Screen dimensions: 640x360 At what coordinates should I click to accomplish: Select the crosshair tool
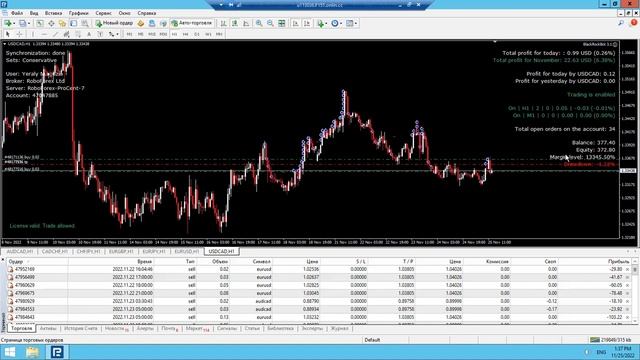click(x=19, y=34)
